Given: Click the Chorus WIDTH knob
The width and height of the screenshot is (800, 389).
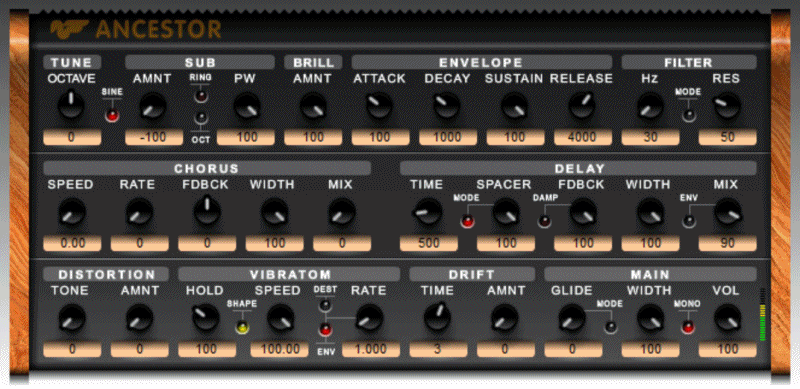Looking at the screenshot, I should tap(274, 212).
